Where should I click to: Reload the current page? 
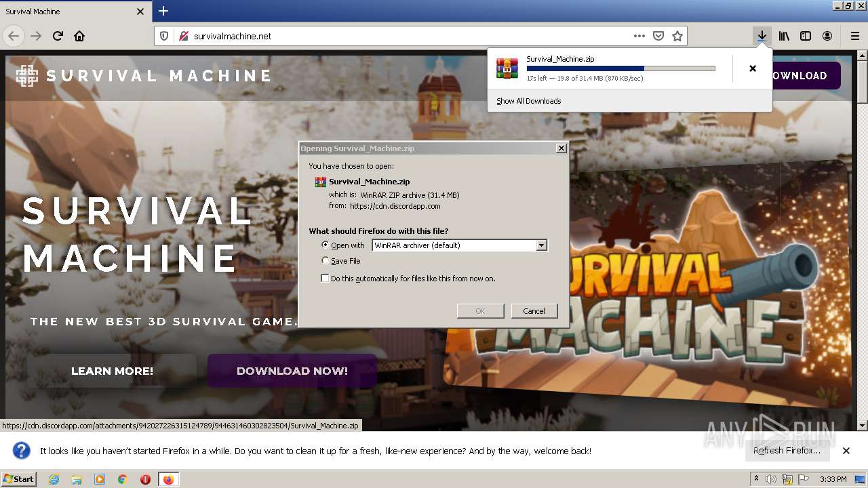point(58,36)
